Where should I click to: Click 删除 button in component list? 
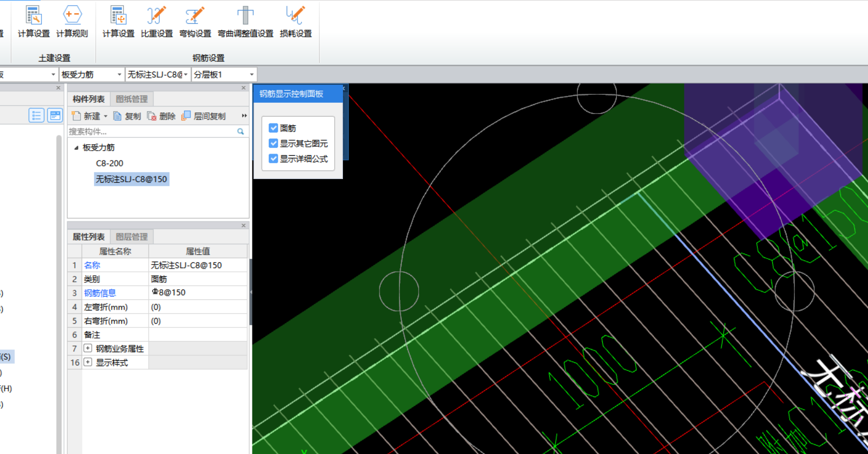pyautogui.click(x=161, y=116)
